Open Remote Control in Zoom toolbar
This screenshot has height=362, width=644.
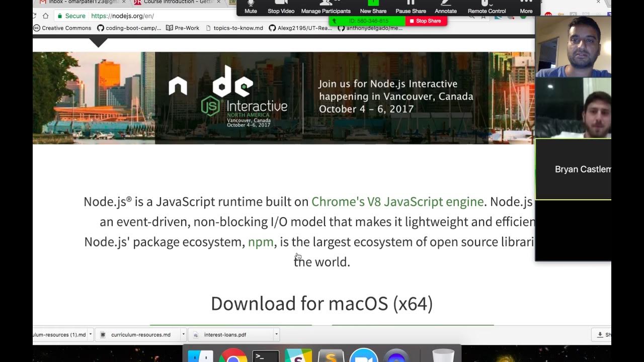(x=487, y=8)
